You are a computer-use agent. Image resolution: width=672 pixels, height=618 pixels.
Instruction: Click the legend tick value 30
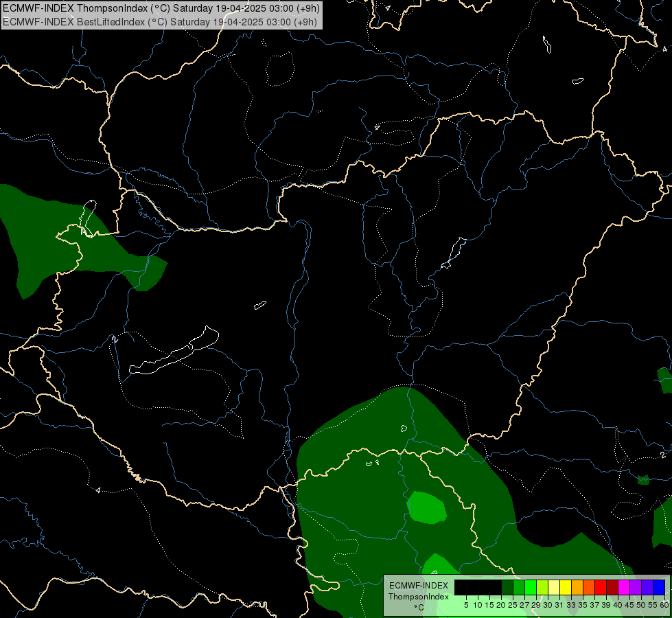(x=548, y=605)
